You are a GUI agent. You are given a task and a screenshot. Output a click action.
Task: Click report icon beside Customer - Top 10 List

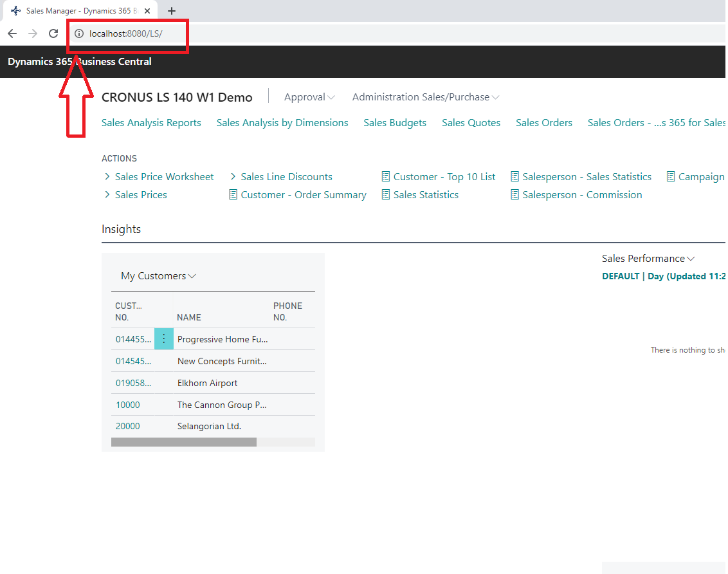(386, 176)
